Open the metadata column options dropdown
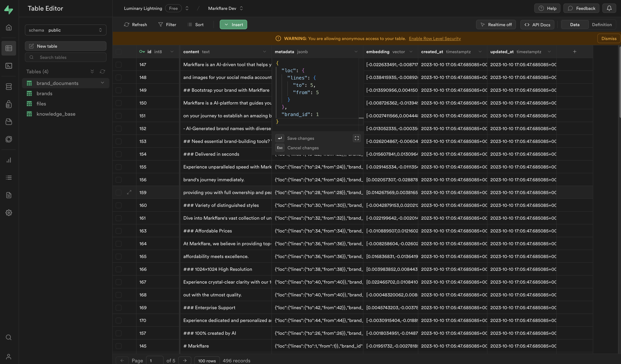 [356, 52]
